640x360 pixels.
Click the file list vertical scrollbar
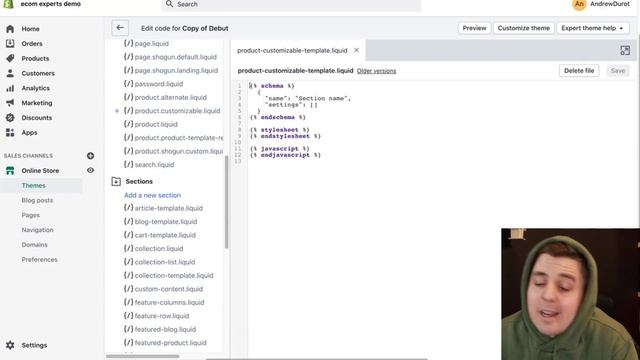(227, 202)
